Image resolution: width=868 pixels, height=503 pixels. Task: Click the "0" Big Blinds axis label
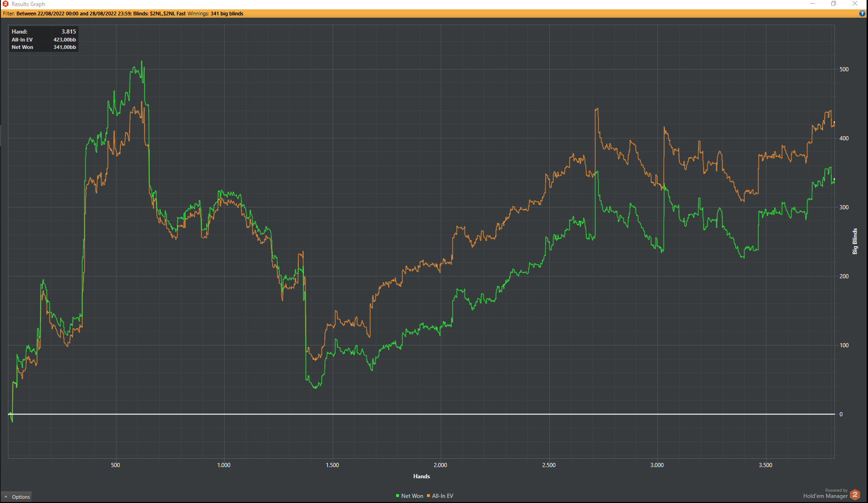pyautogui.click(x=841, y=414)
